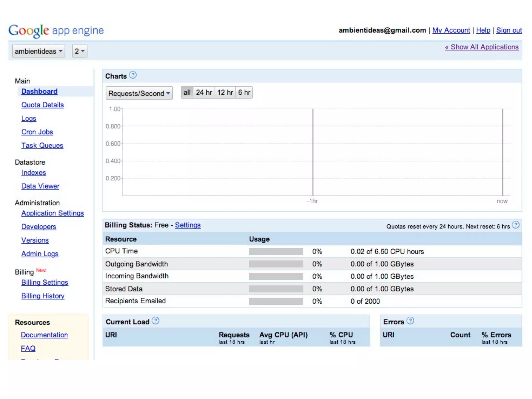Click the CPU Time usage bar
The width and height of the screenshot is (532, 399).
pos(276,251)
